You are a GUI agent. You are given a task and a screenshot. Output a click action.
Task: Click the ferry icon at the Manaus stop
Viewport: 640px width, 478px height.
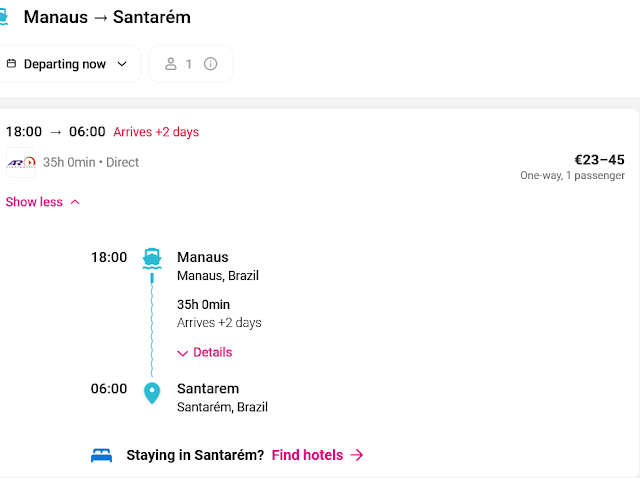(152, 257)
